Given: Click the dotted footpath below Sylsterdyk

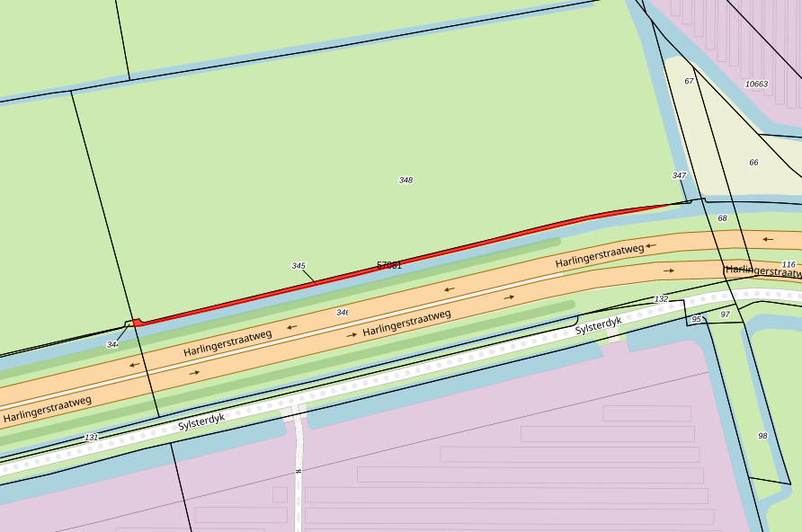Looking at the screenshot, I should click(298, 458).
